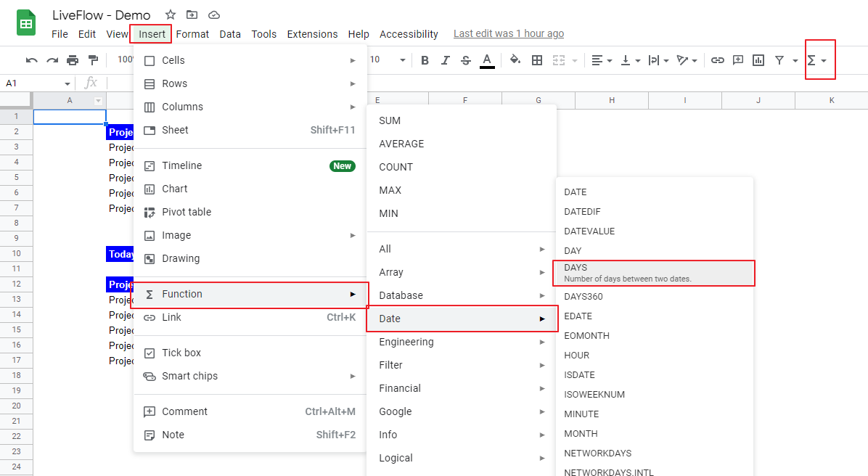The height and width of the screenshot is (476, 868).
Task: Click the merge cells icon
Action: click(x=559, y=60)
